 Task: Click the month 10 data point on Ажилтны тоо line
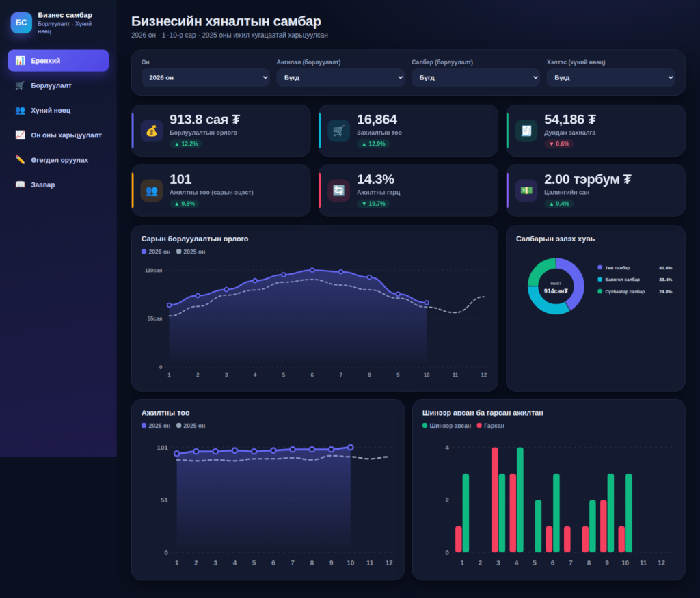click(x=351, y=447)
